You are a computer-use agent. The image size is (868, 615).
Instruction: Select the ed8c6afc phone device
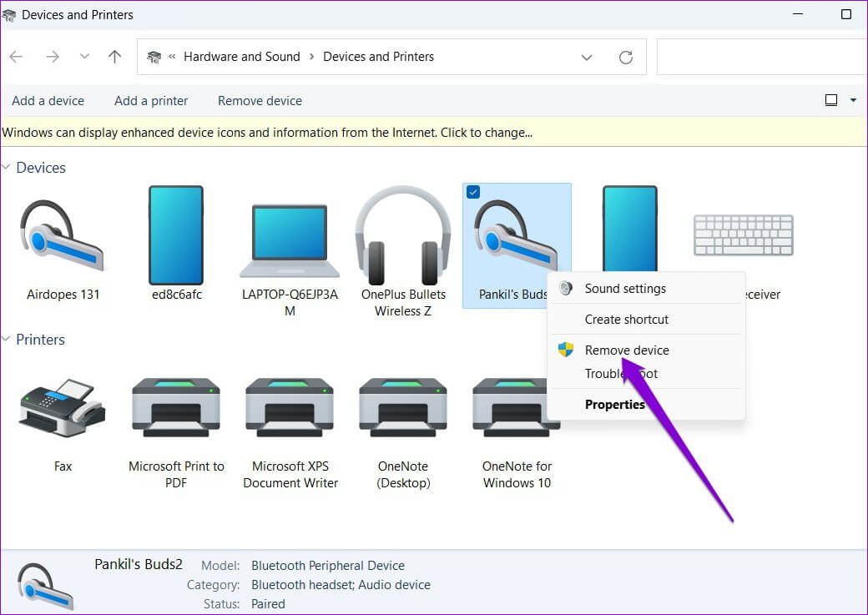point(176,244)
